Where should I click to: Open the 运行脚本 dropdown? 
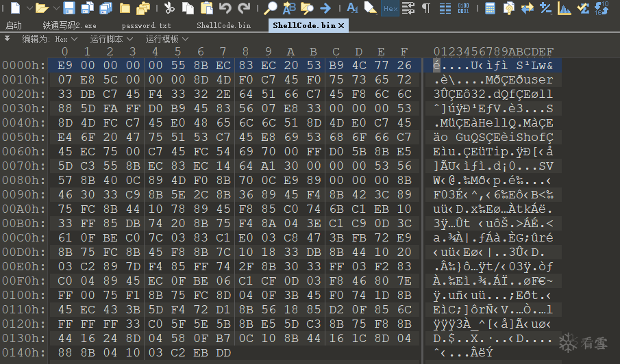click(x=111, y=39)
